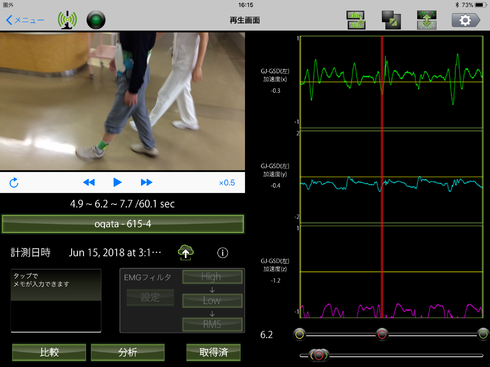Tap the acceleration y cyan waveform graph
This screenshot has width=490, height=367.
[391, 177]
